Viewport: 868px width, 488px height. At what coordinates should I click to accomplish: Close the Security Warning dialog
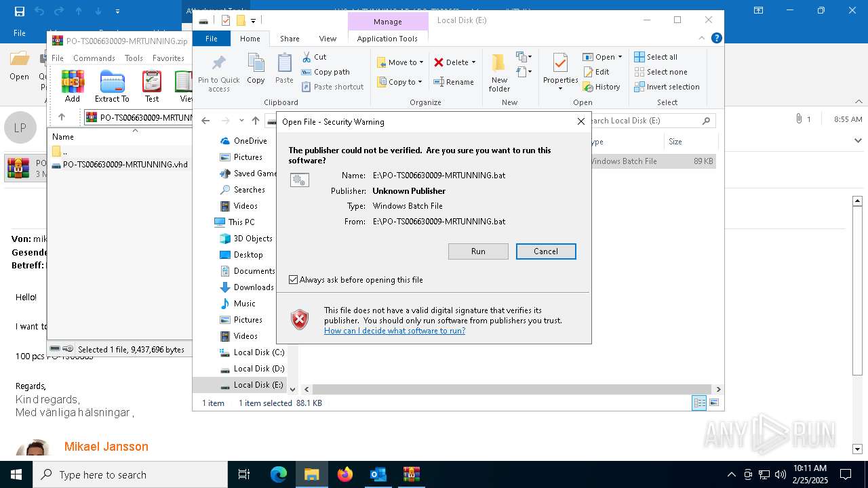580,121
